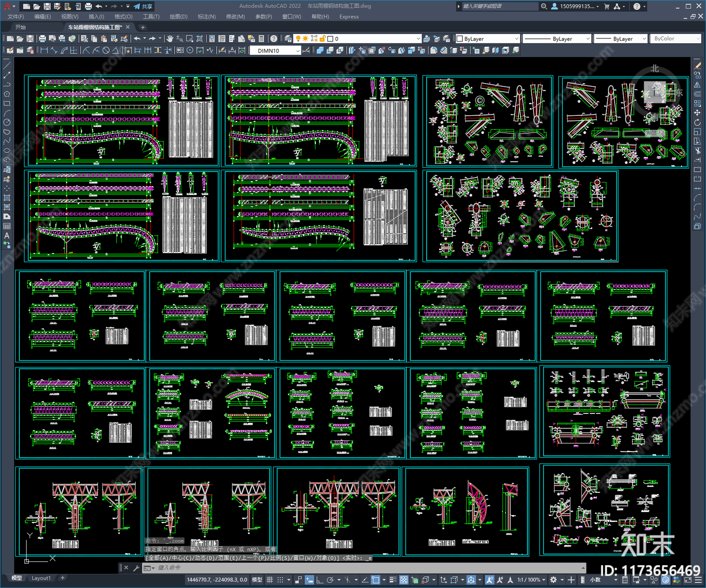Click the workspace switching gear icon
706x588 pixels.
pos(553,580)
